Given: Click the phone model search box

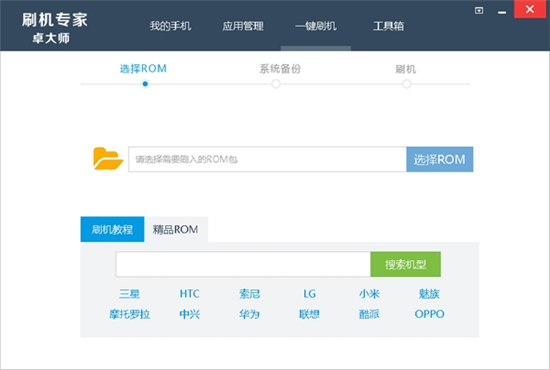Looking at the screenshot, I should click(x=243, y=264).
